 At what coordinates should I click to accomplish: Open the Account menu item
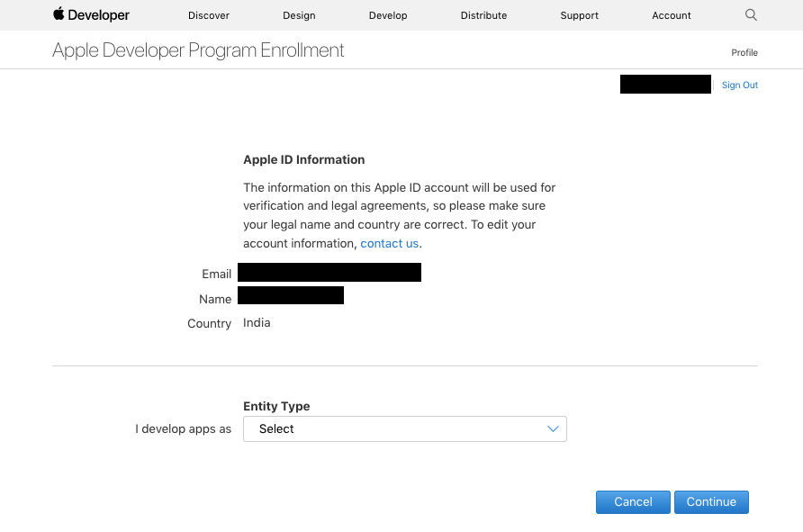coord(671,15)
